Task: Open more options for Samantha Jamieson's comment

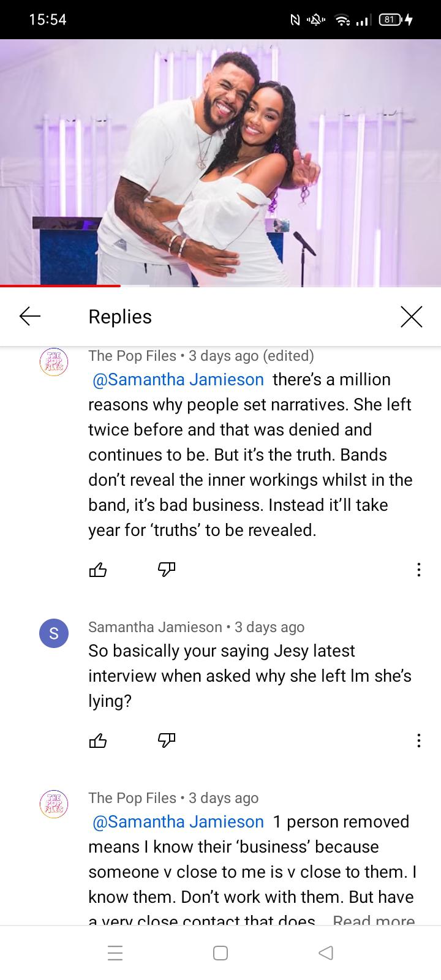Action: coord(418,741)
